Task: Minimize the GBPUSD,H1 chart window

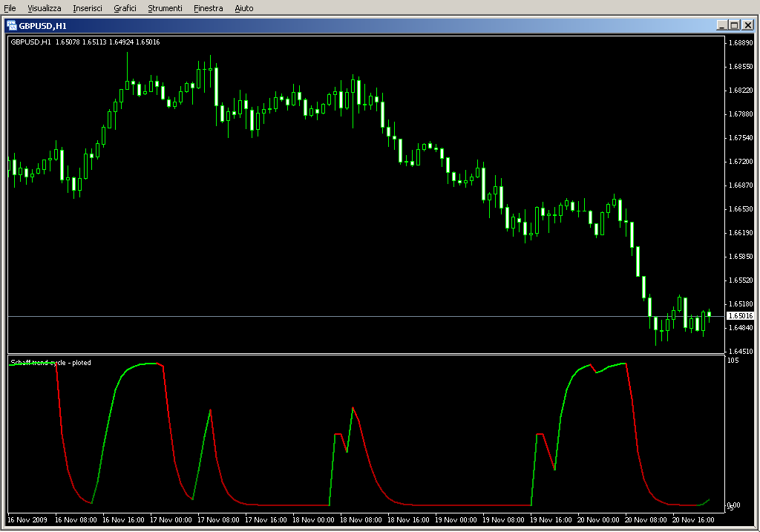Action: (721, 25)
